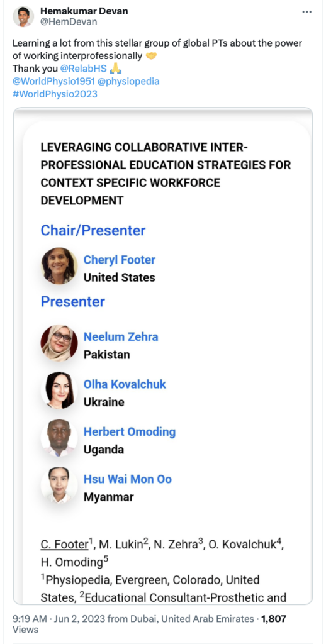Screen dimensions: 326x644
Task: Click Hsu Wai Mon Oo's profile photo
Action: point(59,485)
